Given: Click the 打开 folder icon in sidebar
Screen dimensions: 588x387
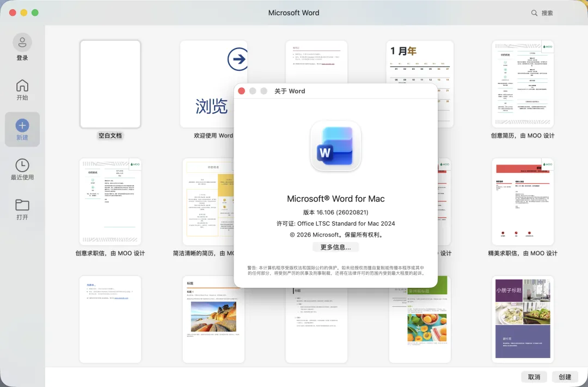Looking at the screenshot, I should tap(22, 205).
